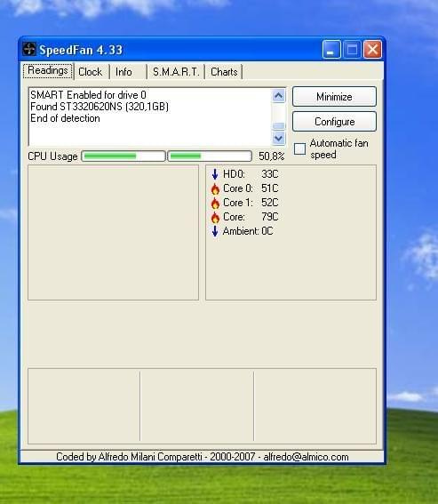Click the 'End of detection' log line
The width and height of the screenshot is (438, 504).
[x=65, y=118]
